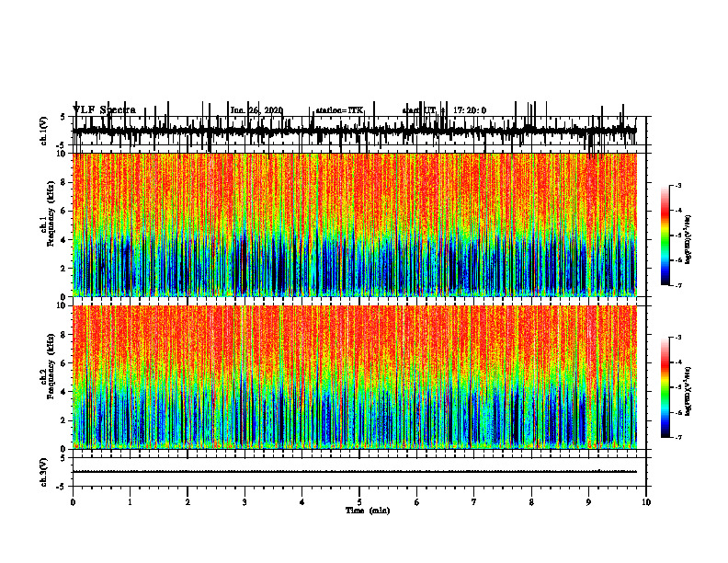Click the "3" tick label on the time axis
Screen dimensions: 728x563
point(245,502)
